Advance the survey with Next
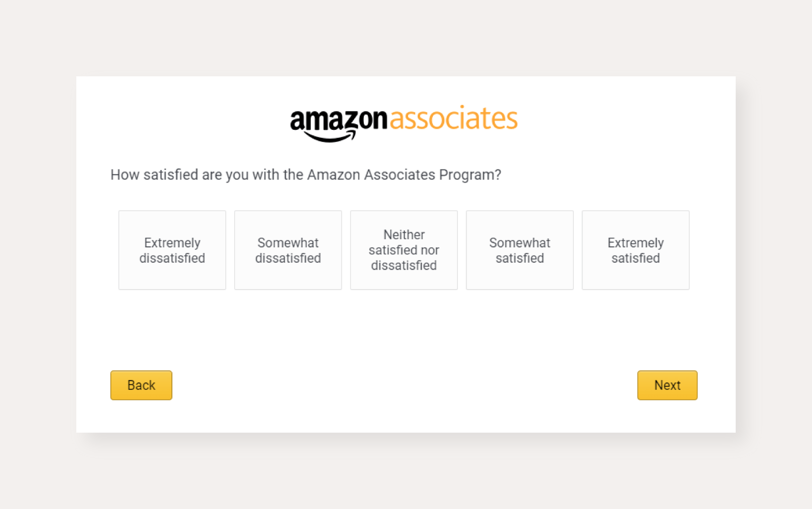 click(x=667, y=385)
